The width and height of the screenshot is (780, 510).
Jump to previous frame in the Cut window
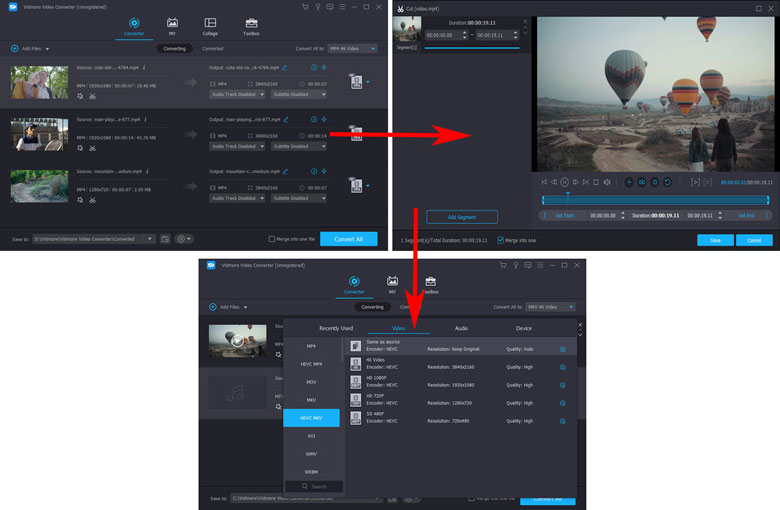tap(554, 183)
